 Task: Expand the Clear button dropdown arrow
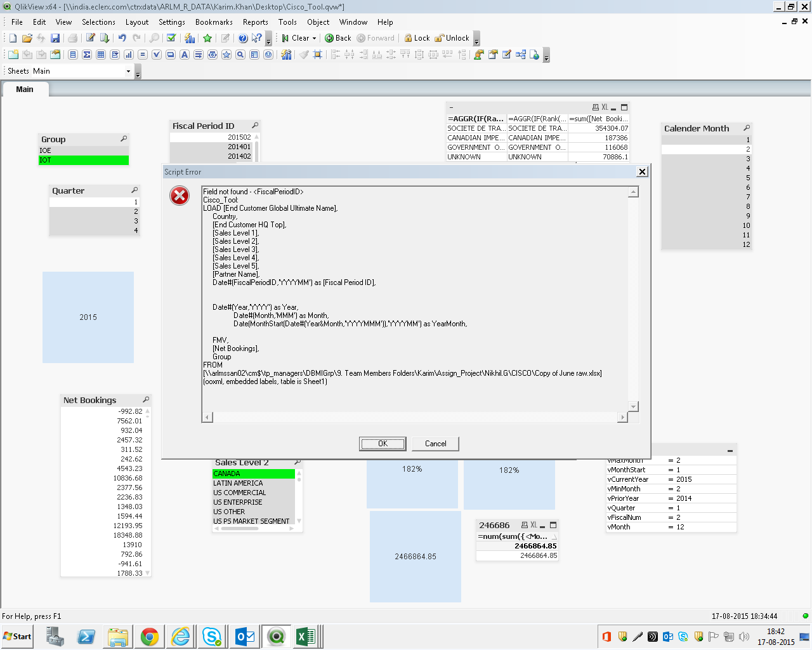click(314, 38)
